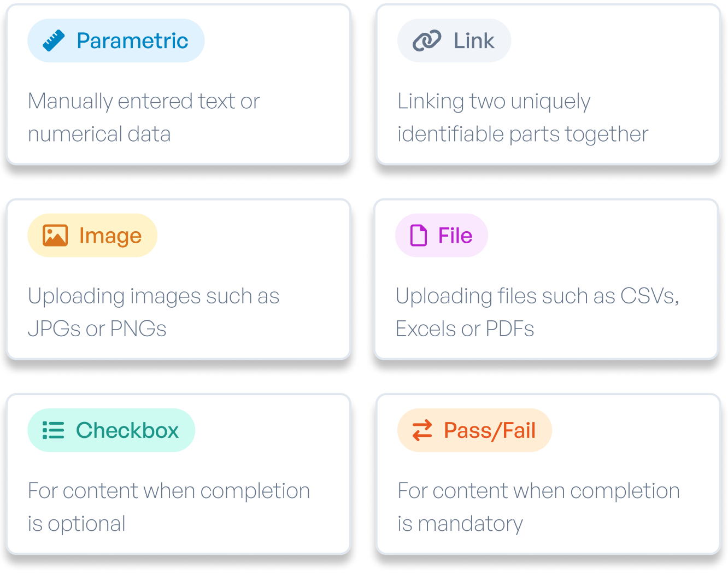Click 'completion is optional' description text
The height and width of the screenshot is (574, 728).
168,507
